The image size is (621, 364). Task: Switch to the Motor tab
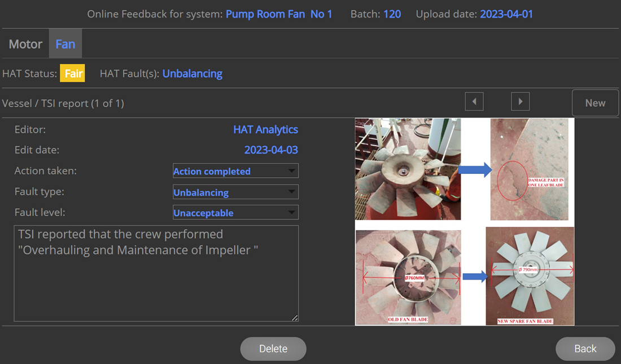coord(25,44)
